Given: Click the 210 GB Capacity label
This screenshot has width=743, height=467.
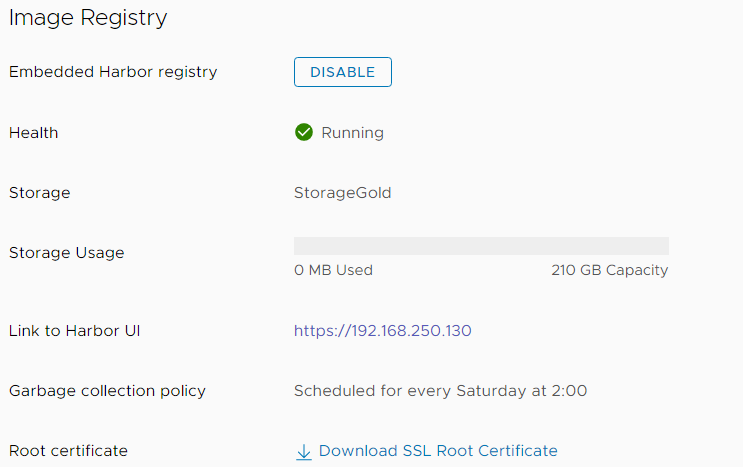Looking at the screenshot, I should [x=610, y=270].
